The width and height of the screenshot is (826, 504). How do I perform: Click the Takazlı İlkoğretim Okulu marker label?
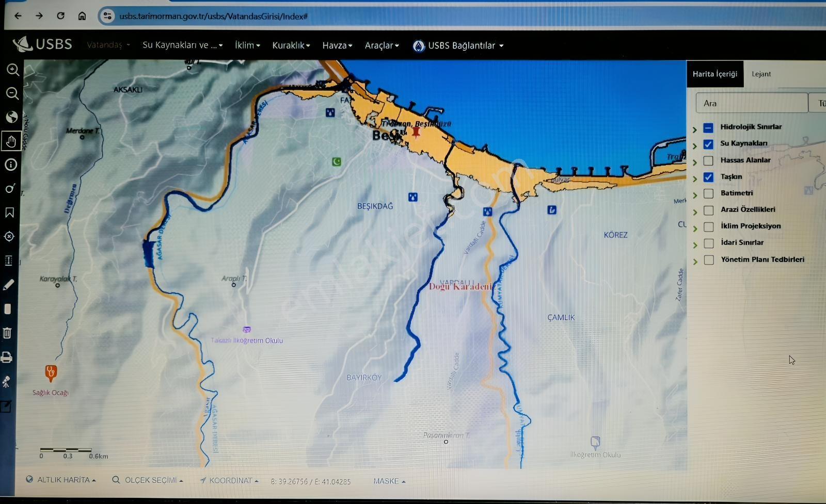(247, 340)
